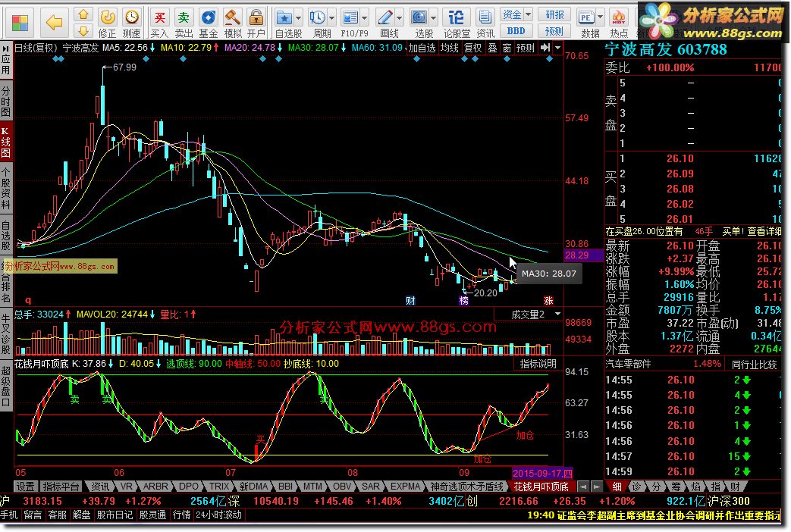Open 指标说明 indicator description

point(538,364)
